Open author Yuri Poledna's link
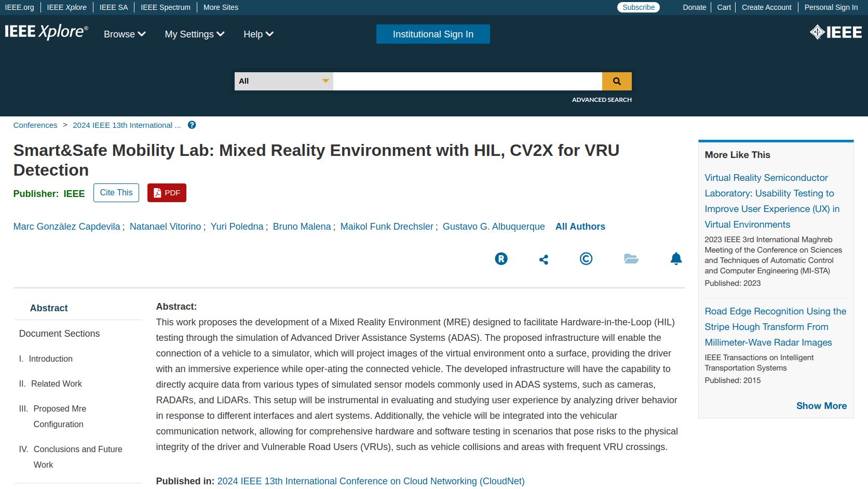The height and width of the screenshot is (489, 868). (237, 227)
